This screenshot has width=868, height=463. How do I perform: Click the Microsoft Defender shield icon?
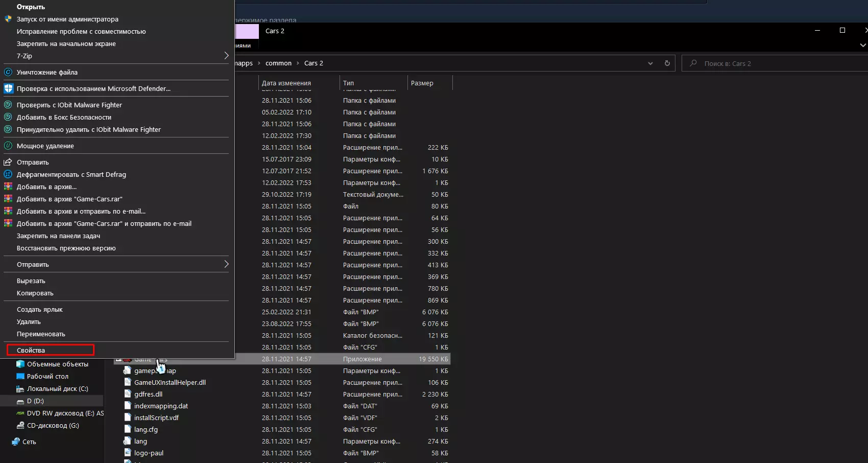(8, 88)
